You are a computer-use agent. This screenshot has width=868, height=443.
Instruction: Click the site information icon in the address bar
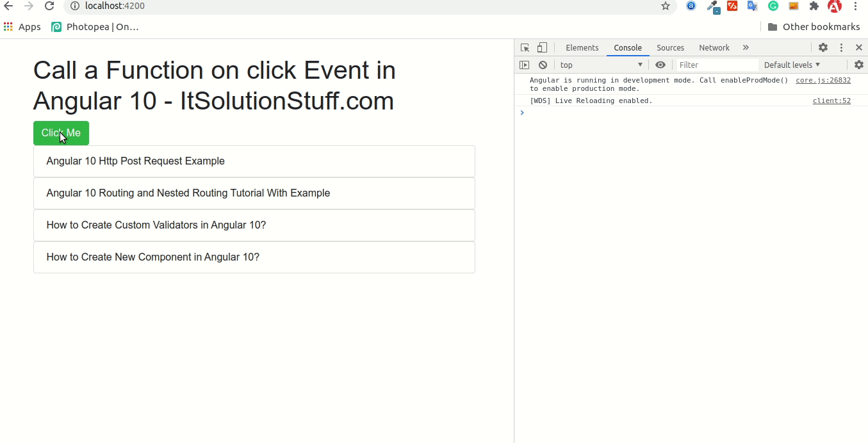tap(74, 6)
